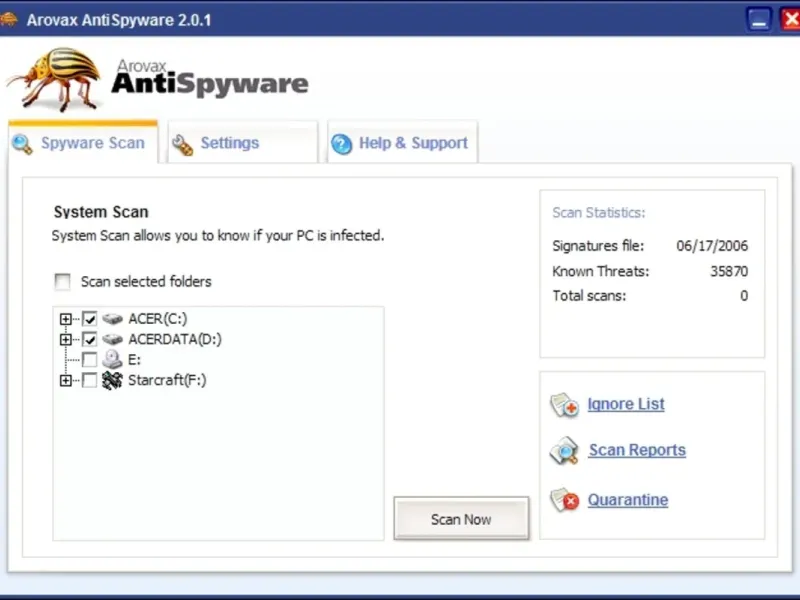Minimize the Arovax AntiSpyware window
The image size is (800, 600).
point(759,20)
